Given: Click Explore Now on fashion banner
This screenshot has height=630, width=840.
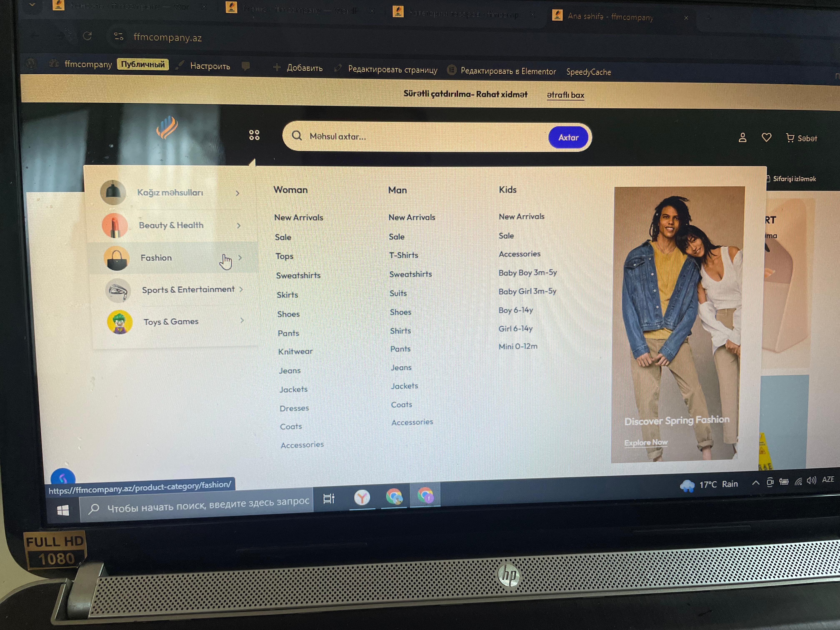Looking at the screenshot, I should pyautogui.click(x=646, y=442).
